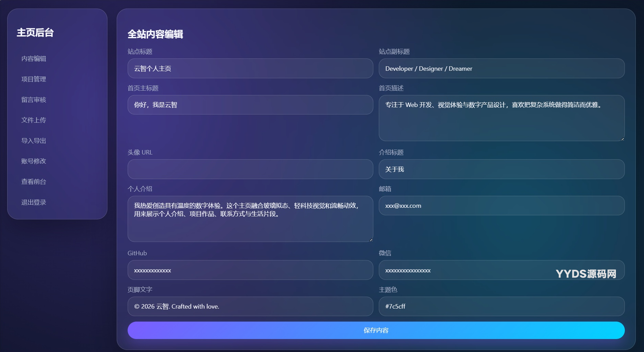Click the 介绍标题 field containing 关于我
This screenshot has width=644, height=352.
[502, 169]
